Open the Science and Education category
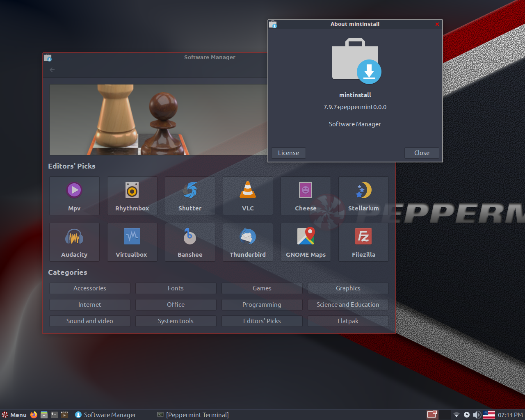The width and height of the screenshot is (525, 420). tap(348, 305)
